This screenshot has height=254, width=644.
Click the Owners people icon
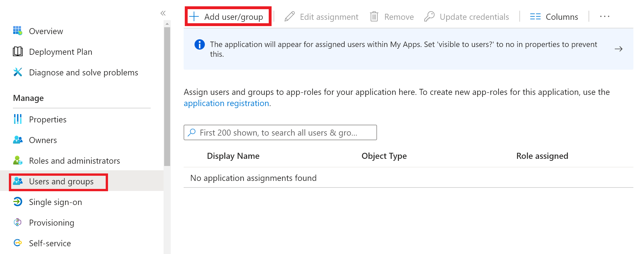coord(18,140)
